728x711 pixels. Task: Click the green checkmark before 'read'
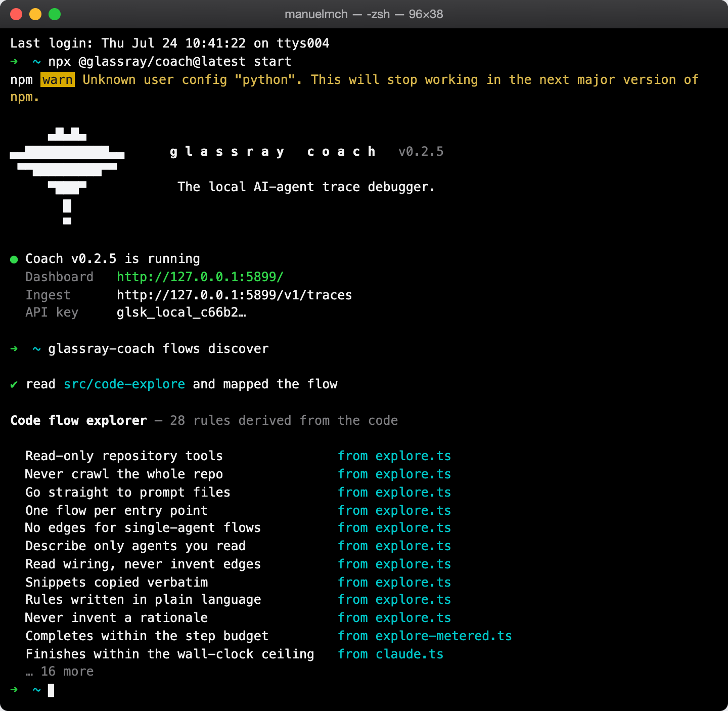14,384
